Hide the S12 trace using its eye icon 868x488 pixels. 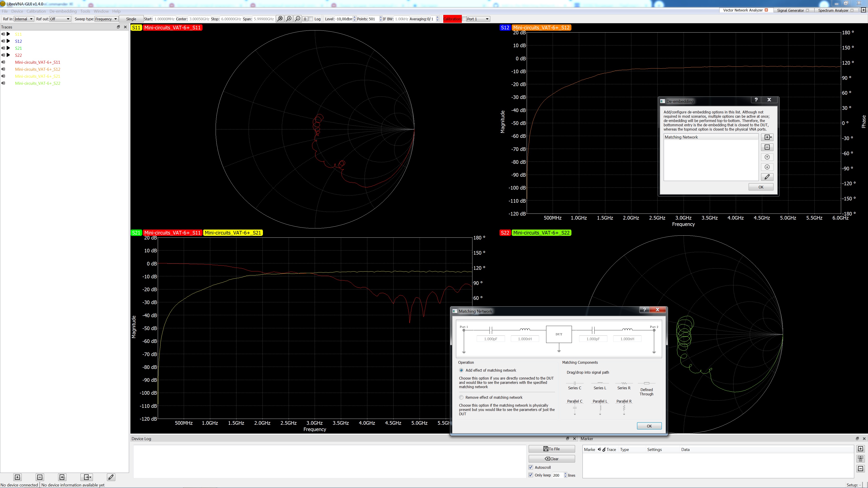click(x=3, y=41)
